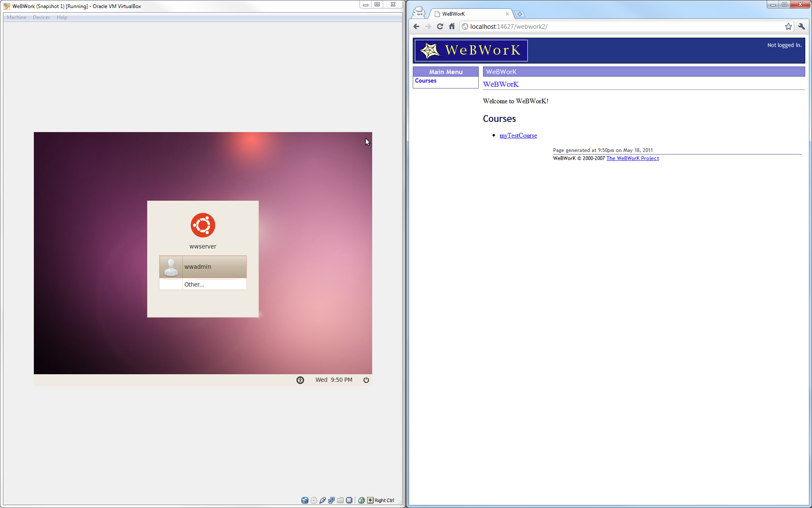The width and height of the screenshot is (812, 508).
Task: Click the Page generated at 9:50pm text
Action: click(x=603, y=150)
